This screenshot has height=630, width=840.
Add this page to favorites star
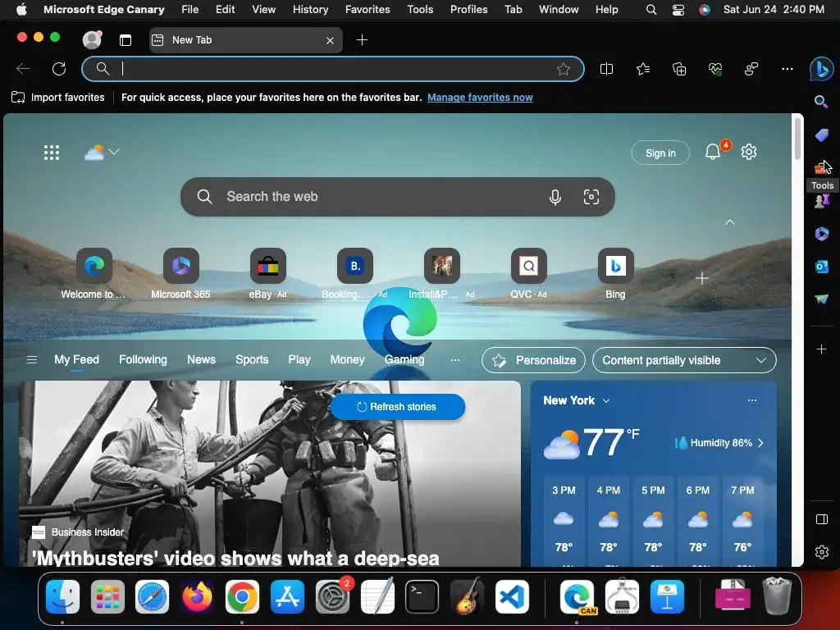click(x=563, y=69)
